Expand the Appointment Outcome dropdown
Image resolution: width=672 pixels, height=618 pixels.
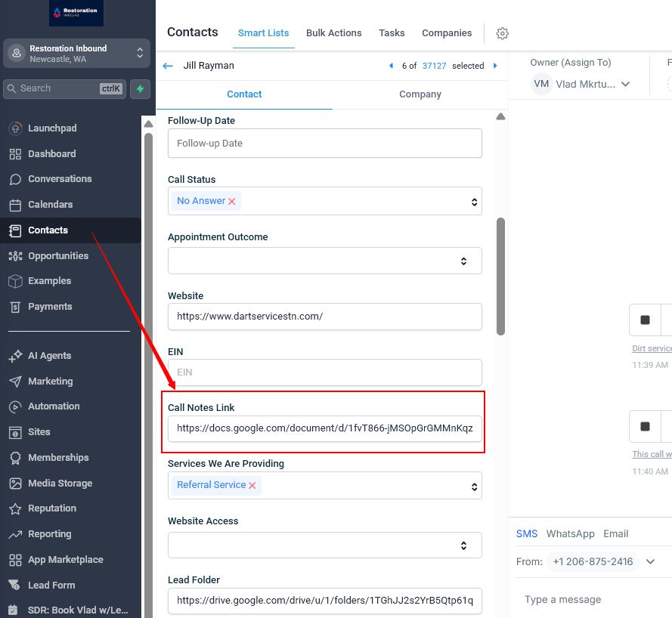(x=324, y=261)
